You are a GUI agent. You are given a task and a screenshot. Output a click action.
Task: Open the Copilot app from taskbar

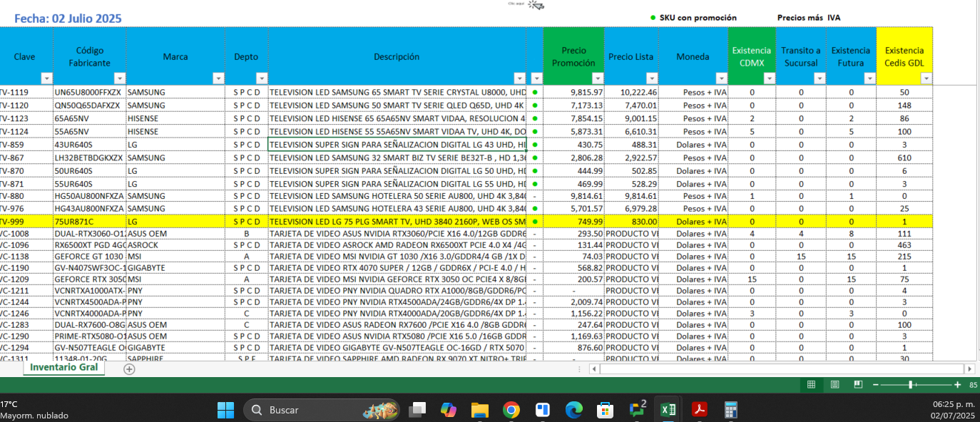[448, 410]
